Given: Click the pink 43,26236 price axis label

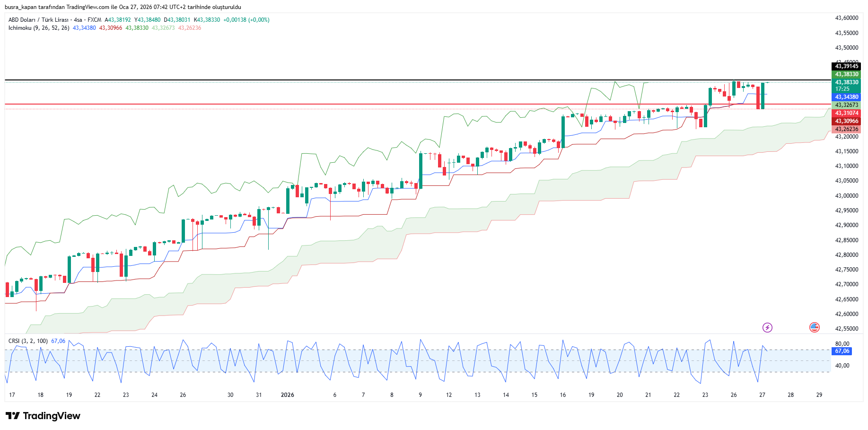Looking at the screenshot, I should click(x=846, y=129).
